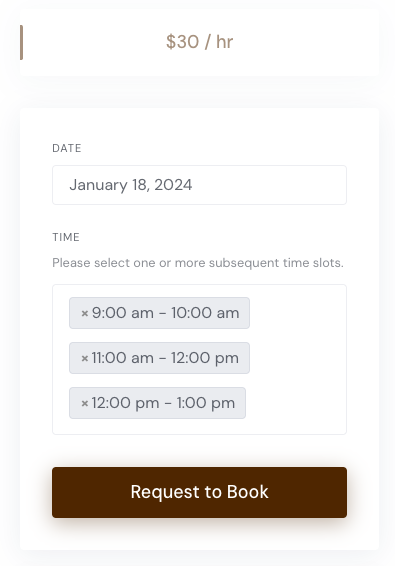Click the brown accent bar beside price
This screenshot has height=566, width=395.
[21, 42]
